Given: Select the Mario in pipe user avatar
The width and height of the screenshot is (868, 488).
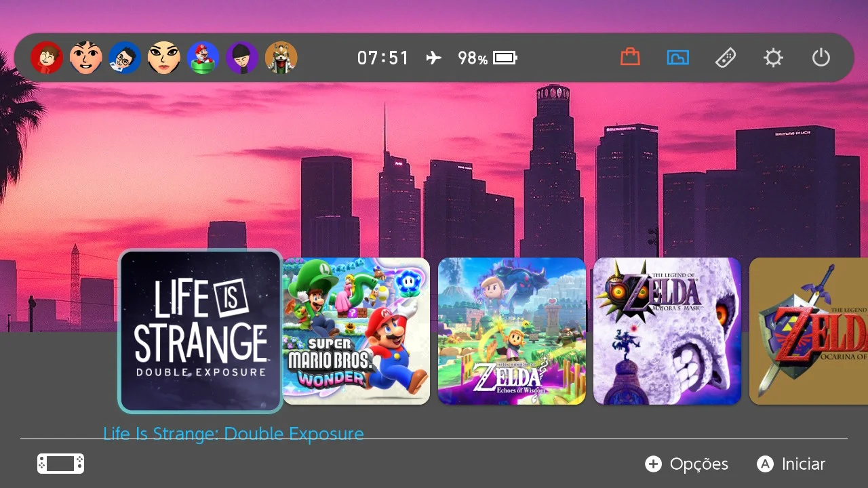Looking at the screenshot, I should (203, 58).
